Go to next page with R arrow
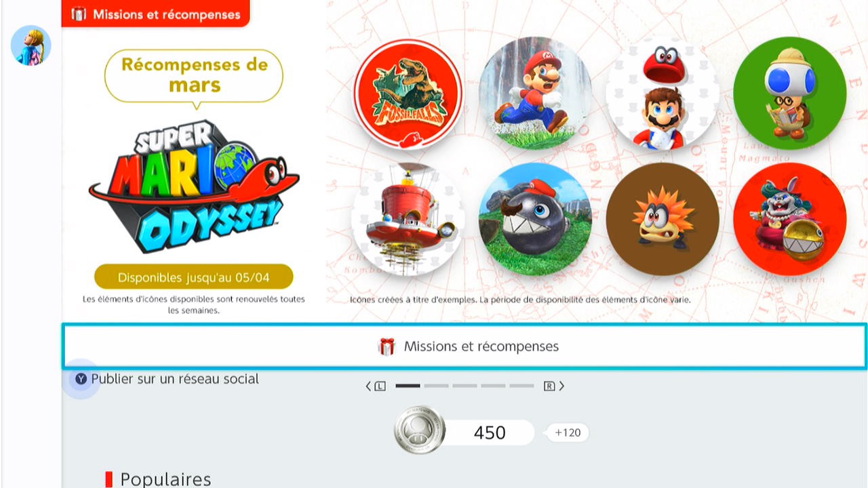 554,386
